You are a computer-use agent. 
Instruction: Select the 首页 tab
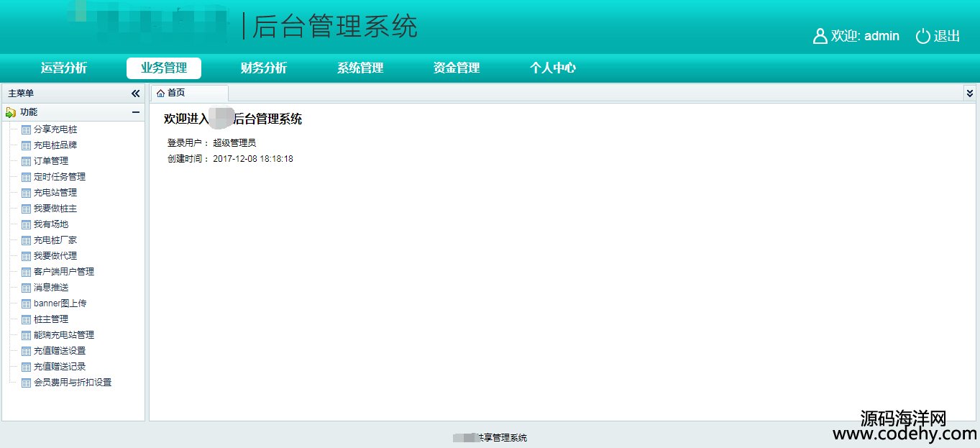176,93
